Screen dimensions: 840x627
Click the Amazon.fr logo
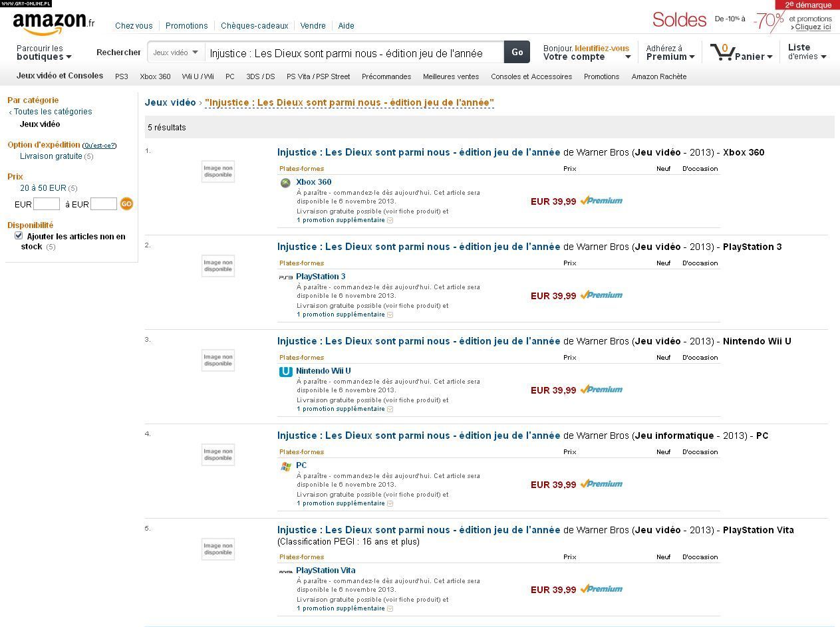click(x=53, y=24)
